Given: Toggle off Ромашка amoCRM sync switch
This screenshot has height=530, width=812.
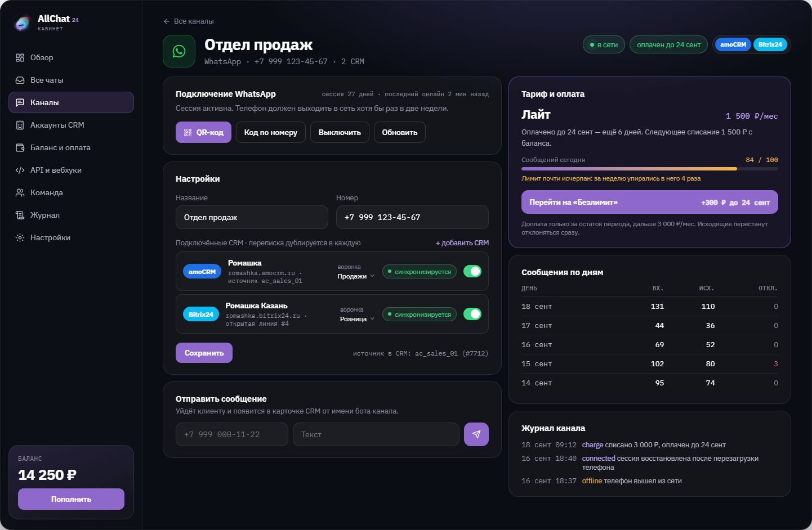Looking at the screenshot, I should click(x=472, y=271).
